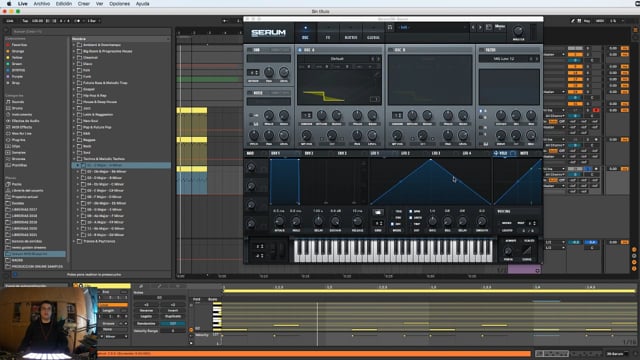Toggle LFO BPM sync checkbox
The image size is (640, 360).
(x=411, y=211)
